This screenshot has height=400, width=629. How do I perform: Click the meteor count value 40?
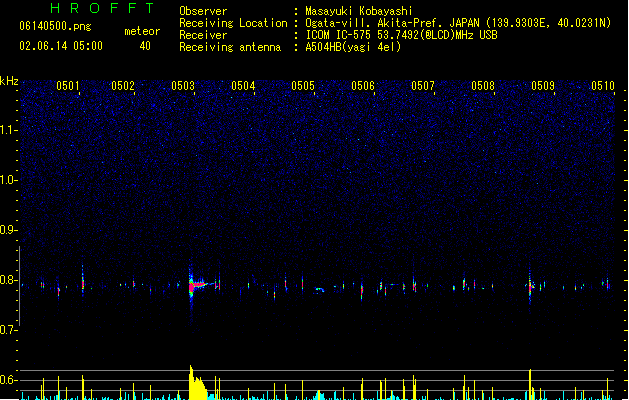point(145,46)
